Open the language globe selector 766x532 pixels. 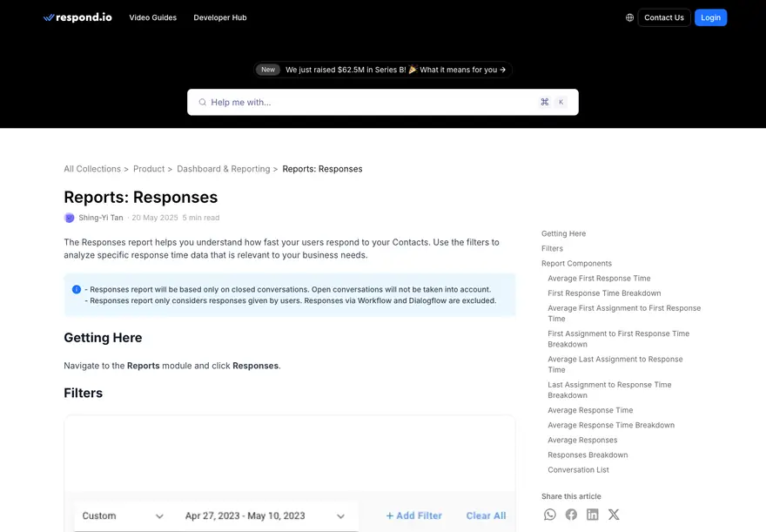tap(629, 17)
